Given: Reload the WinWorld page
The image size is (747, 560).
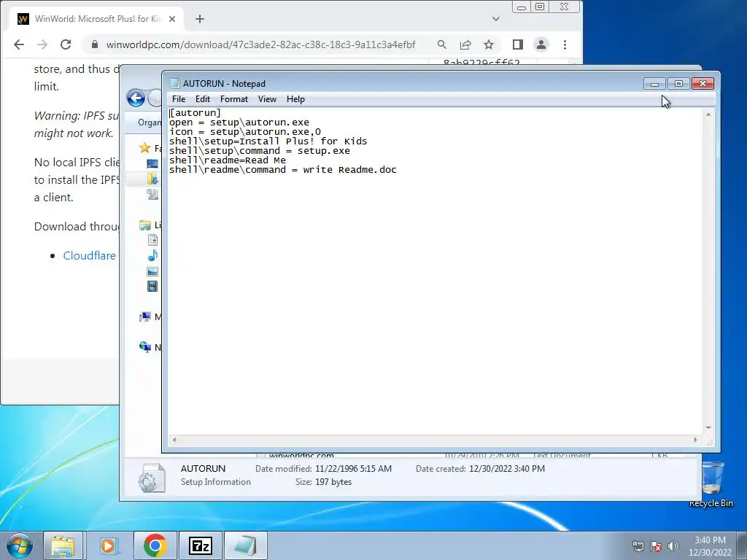Looking at the screenshot, I should [66, 44].
